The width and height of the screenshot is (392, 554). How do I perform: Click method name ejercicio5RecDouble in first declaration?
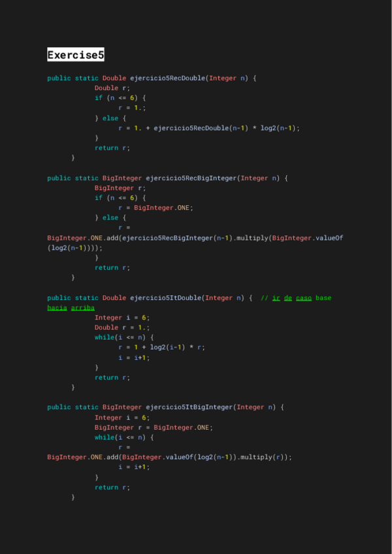coord(167,78)
